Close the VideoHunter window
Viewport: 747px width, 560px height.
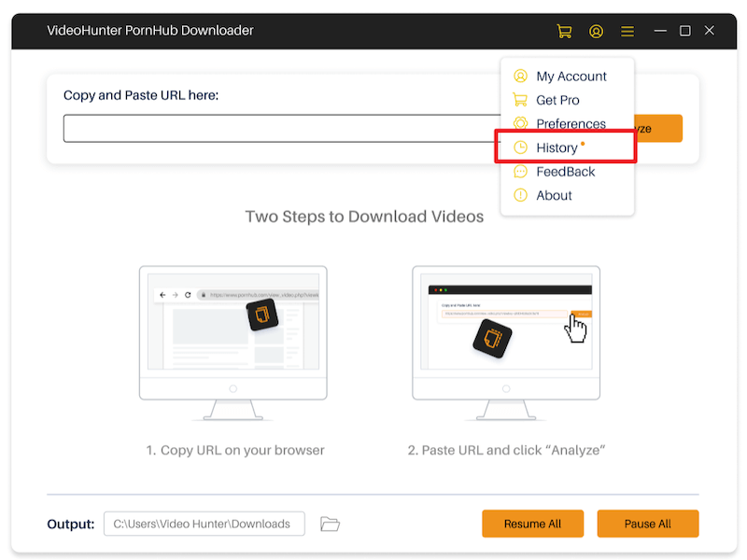tap(710, 31)
